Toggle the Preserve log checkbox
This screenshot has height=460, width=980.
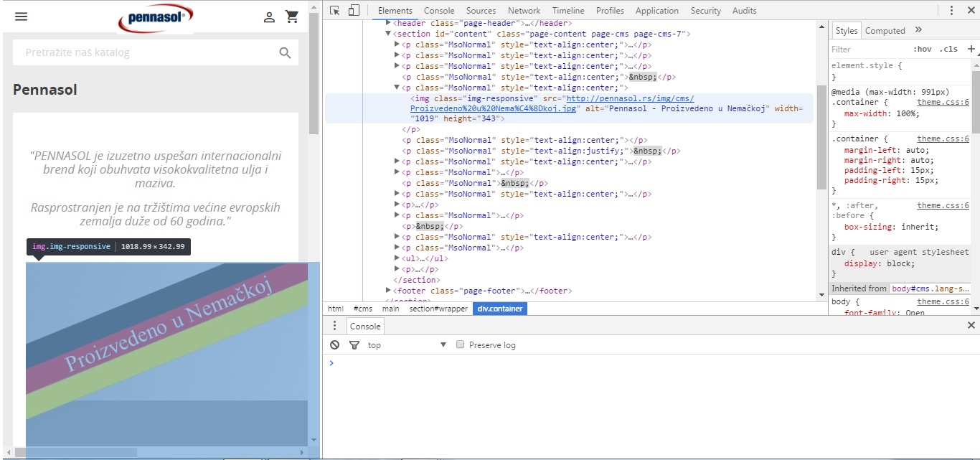pyautogui.click(x=461, y=344)
